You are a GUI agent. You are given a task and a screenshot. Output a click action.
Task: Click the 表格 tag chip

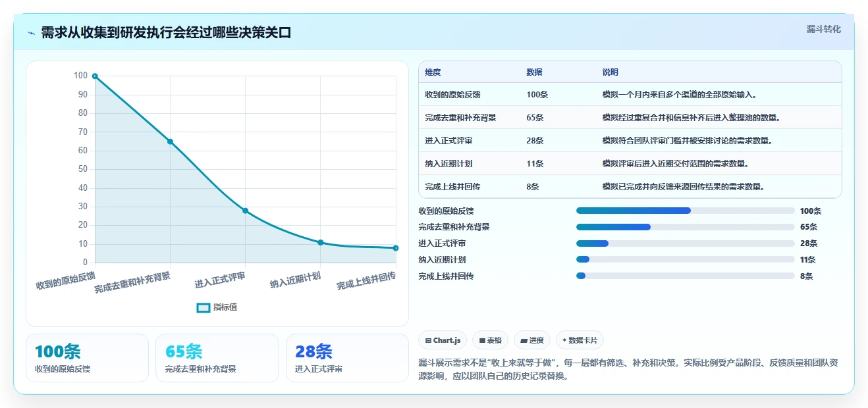click(491, 340)
